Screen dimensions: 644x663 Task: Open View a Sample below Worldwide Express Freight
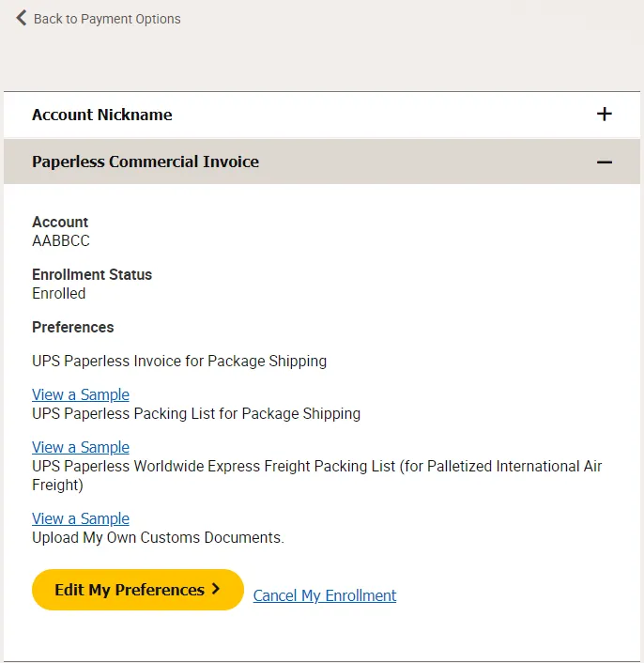pos(81,518)
